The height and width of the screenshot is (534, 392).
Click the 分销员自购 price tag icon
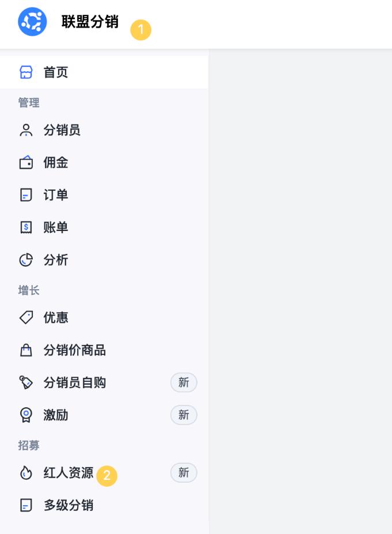25,382
